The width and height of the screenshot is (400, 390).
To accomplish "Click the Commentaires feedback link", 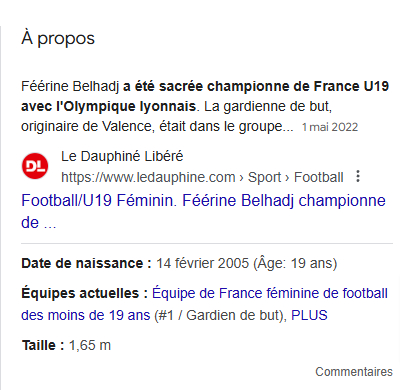I will (354, 372).
